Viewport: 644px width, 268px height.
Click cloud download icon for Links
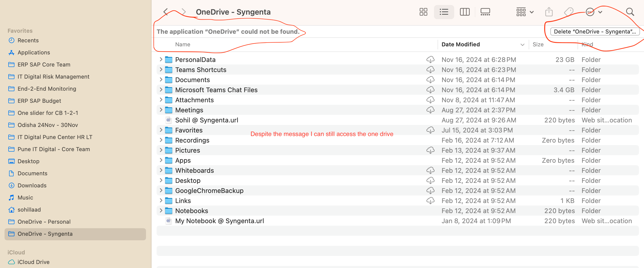click(430, 200)
